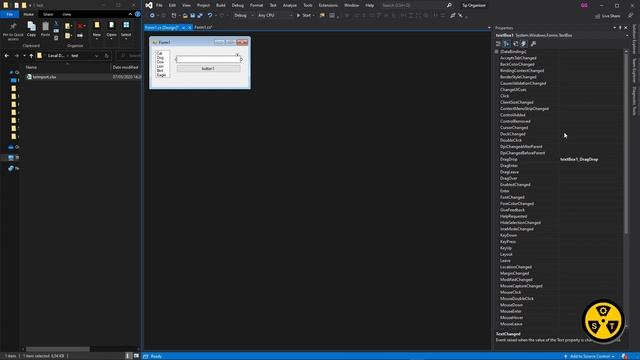This screenshot has width=640, height=360.
Task: Click Add to Source Control in status bar
Action: coord(589,356)
